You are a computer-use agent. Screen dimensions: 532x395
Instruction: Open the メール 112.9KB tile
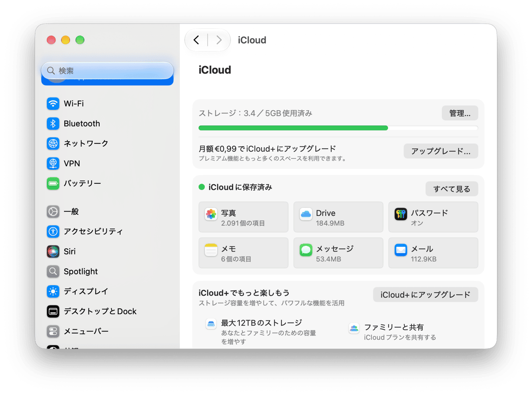[x=433, y=253]
